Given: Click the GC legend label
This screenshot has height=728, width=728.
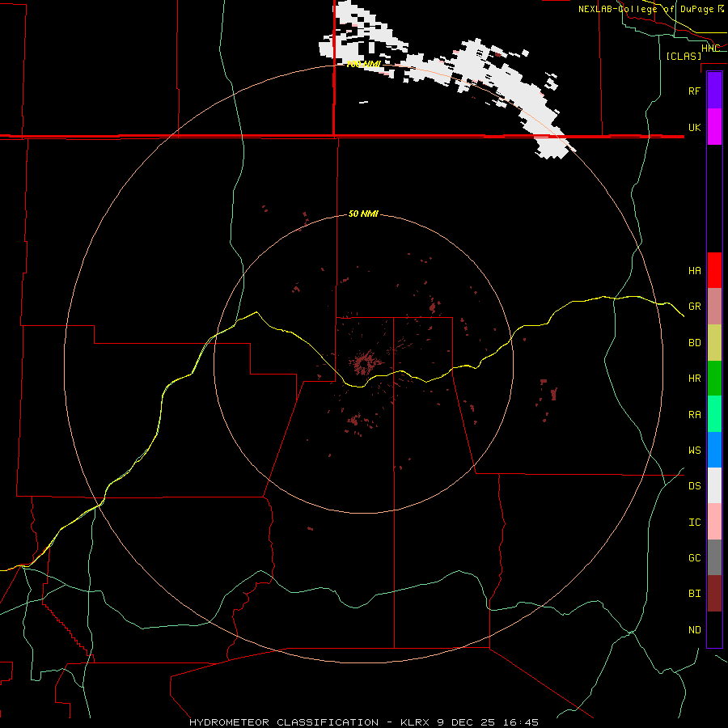Looking at the screenshot, I should (694, 558).
